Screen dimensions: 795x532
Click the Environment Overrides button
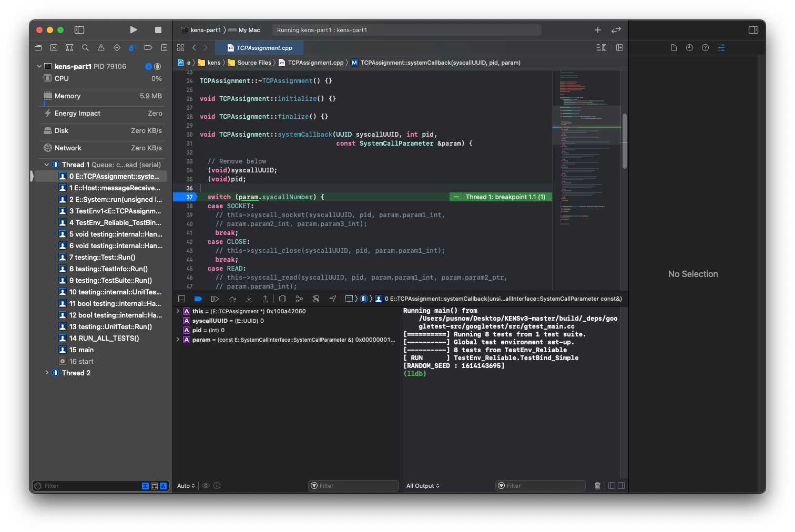316,299
